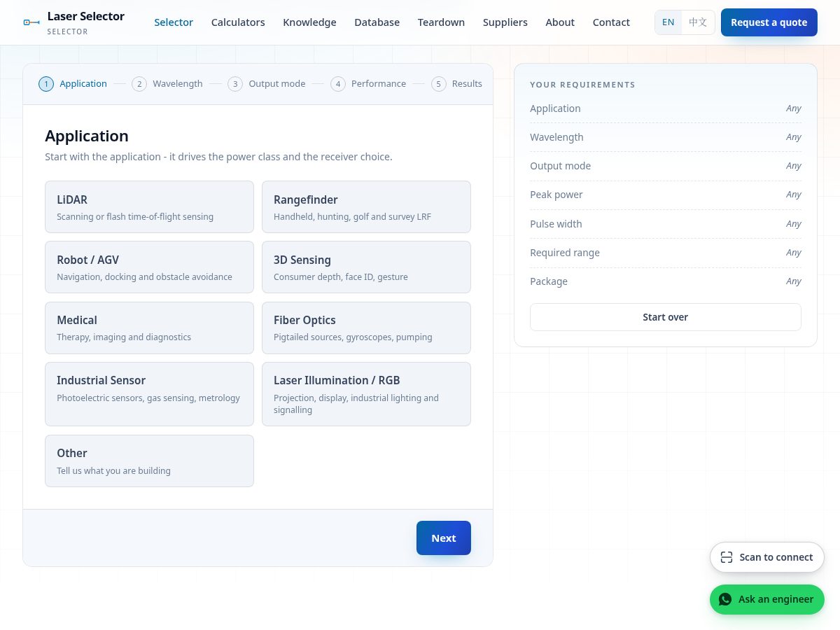Click step 4 Performance circle

pyautogui.click(x=338, y=84)
